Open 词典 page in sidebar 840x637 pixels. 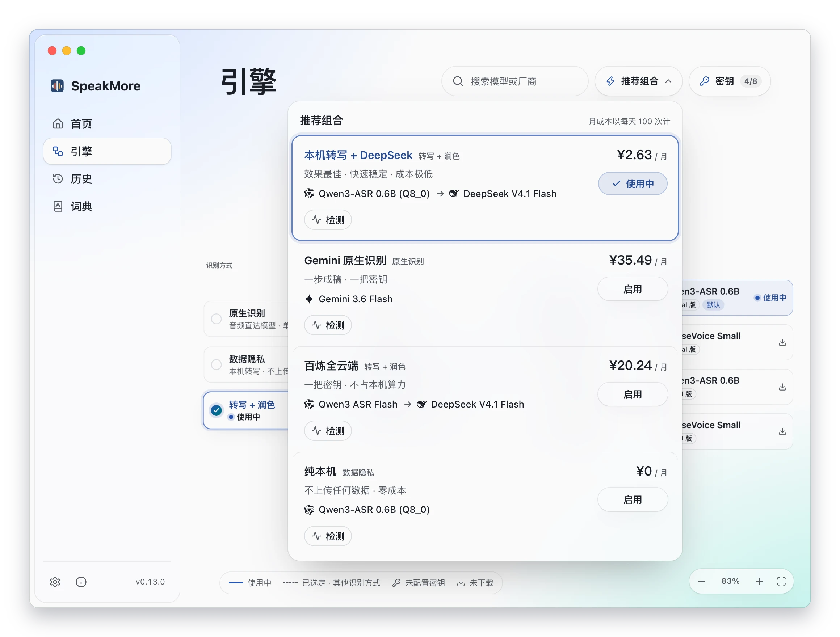point(107,207)
